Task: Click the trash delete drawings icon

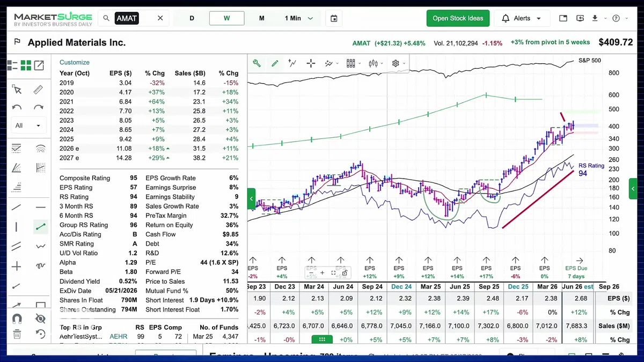Action: [x=17, y=334]
